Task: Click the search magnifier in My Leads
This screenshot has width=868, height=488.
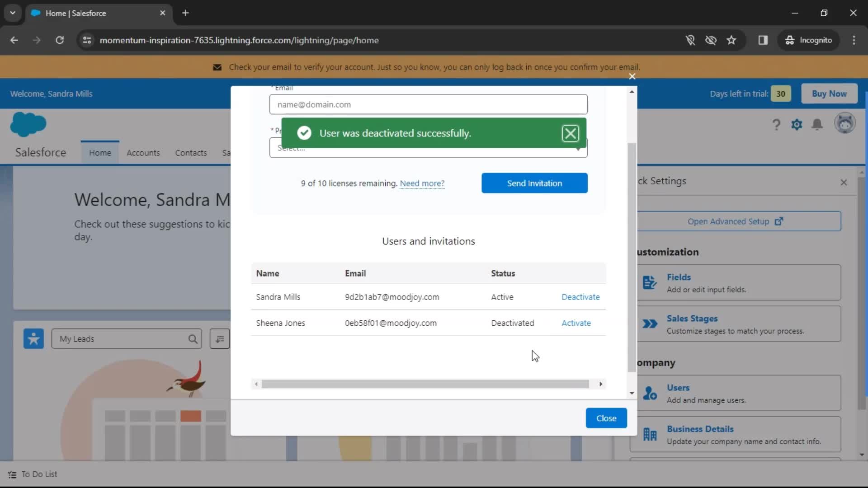Action: [193, 339]
